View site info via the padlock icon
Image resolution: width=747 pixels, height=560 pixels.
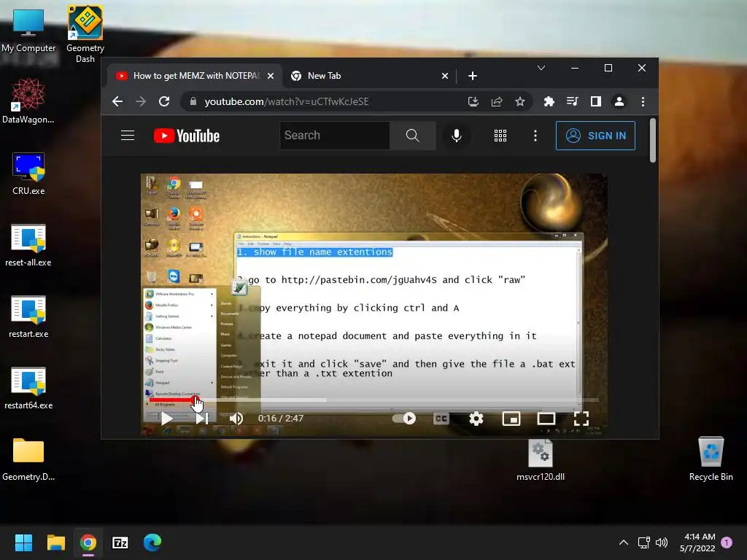click(x=193, y=101)
